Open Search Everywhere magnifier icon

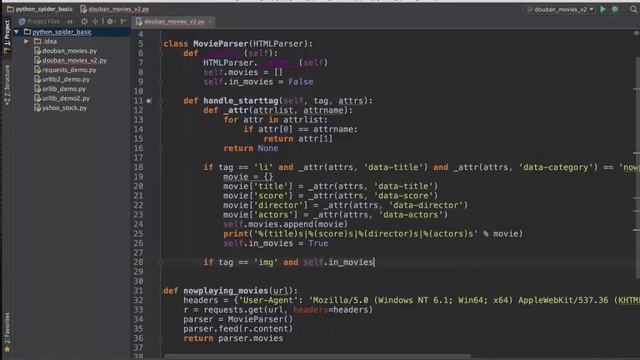click(633, 9)
